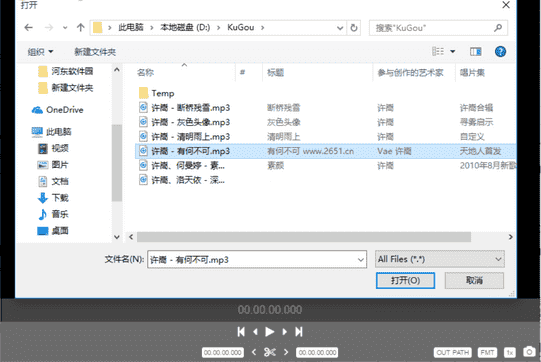Expand chevron after 本地磁盘 (D:) breadcrumb
This screenshot has height=362, width=541.
pos(218,28)
